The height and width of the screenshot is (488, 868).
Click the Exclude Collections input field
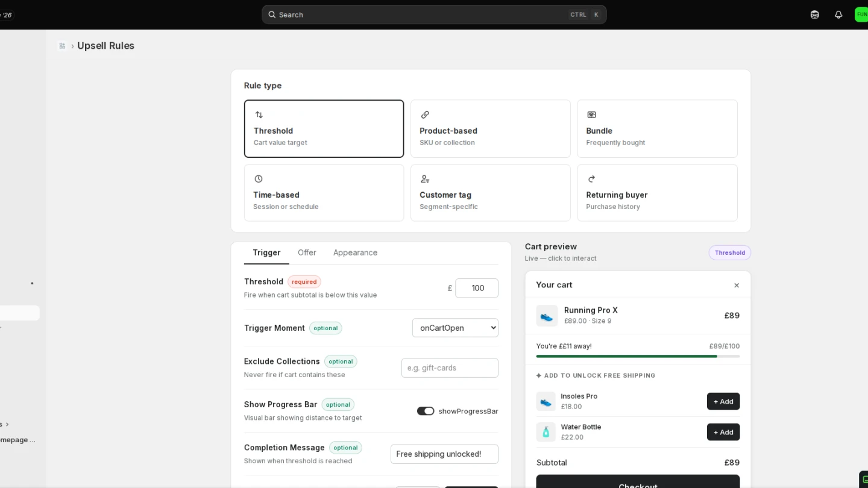(450, 368)
